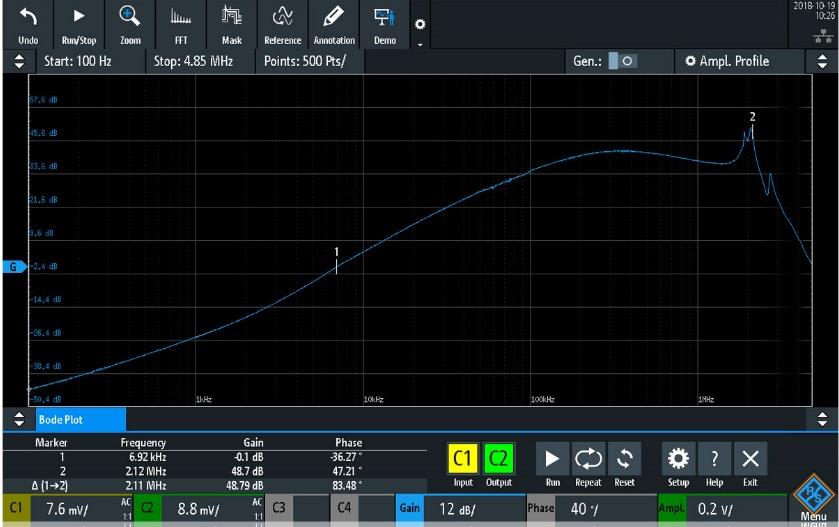Image resolution: width=839 pixels, height=527 pixels.
Task: Select the Zoom magnifier tool
Action: coord(130,18)
